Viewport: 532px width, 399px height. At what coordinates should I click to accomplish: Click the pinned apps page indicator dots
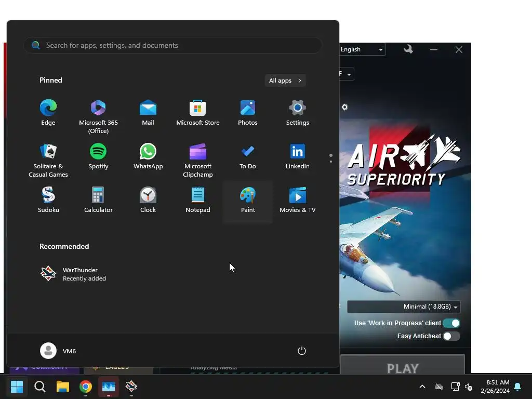click(x=331, y=158)
